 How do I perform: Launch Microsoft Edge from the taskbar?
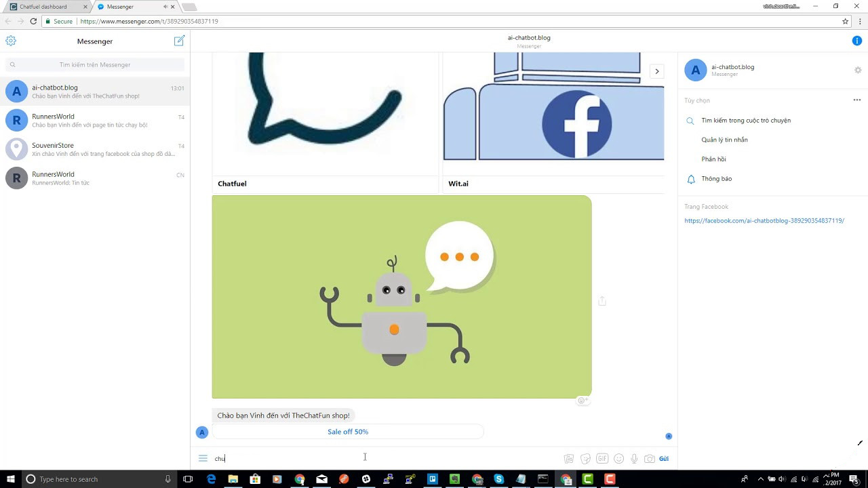point(211,479)
